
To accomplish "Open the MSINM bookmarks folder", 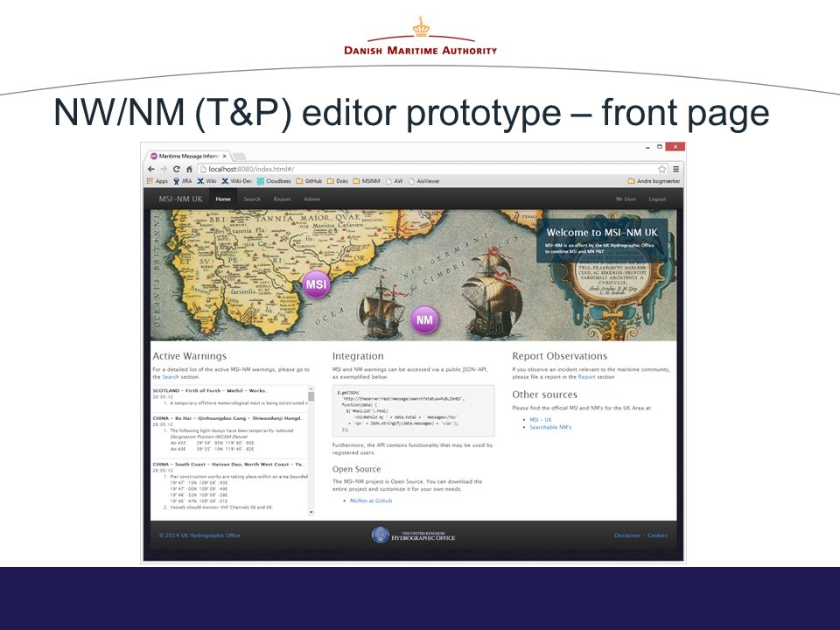I will 367,181.
